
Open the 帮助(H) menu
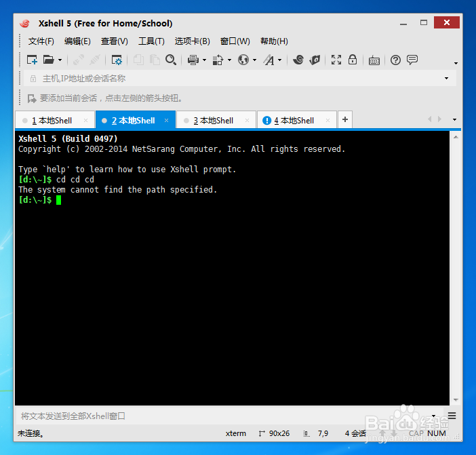click(x=274, y=41)
